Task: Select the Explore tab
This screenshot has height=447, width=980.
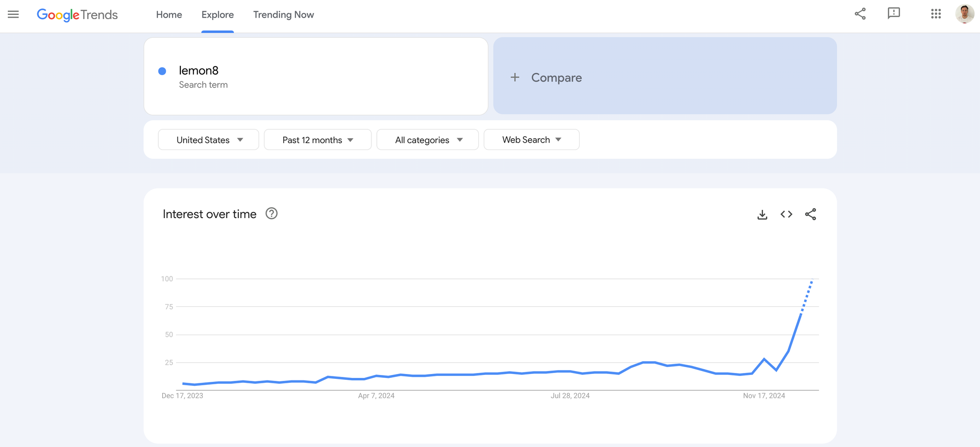Action: click(x=218, y=15)
